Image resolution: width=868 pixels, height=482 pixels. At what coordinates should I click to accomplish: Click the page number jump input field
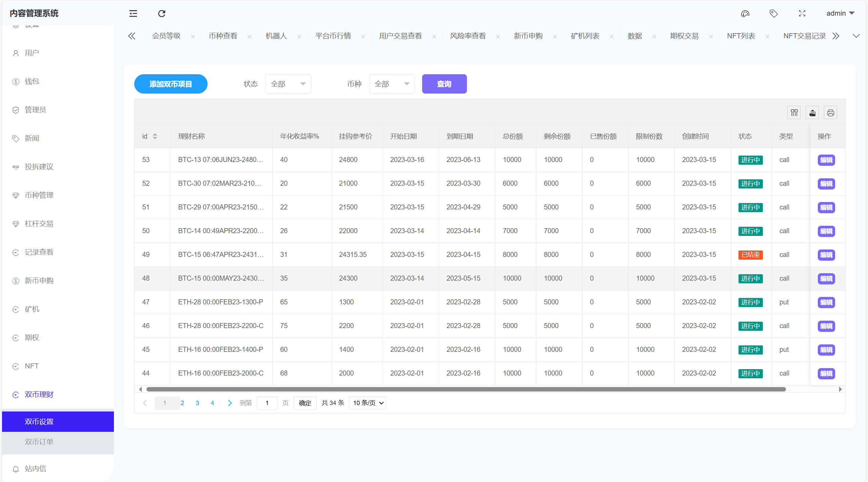pyautogui.click(x=267, y=403)
